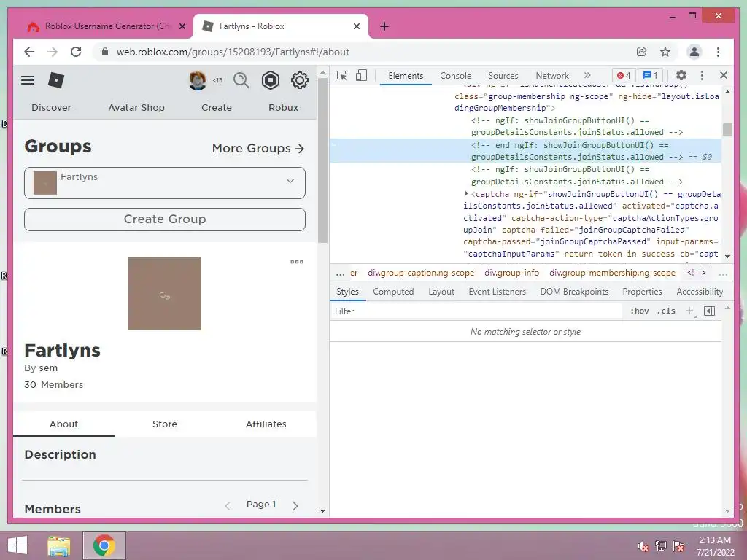Screen dimensions: 747x560
Task: Go back in browser history
Action: [29, 52]
